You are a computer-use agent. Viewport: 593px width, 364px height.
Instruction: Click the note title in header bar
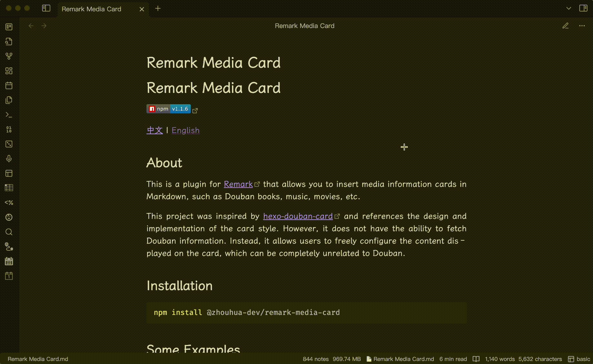[305, 26]
